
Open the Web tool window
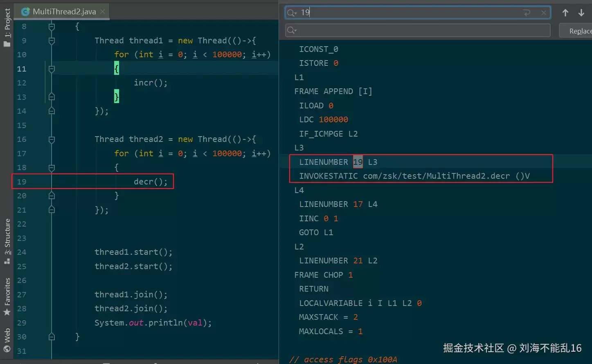click(7, 335)
